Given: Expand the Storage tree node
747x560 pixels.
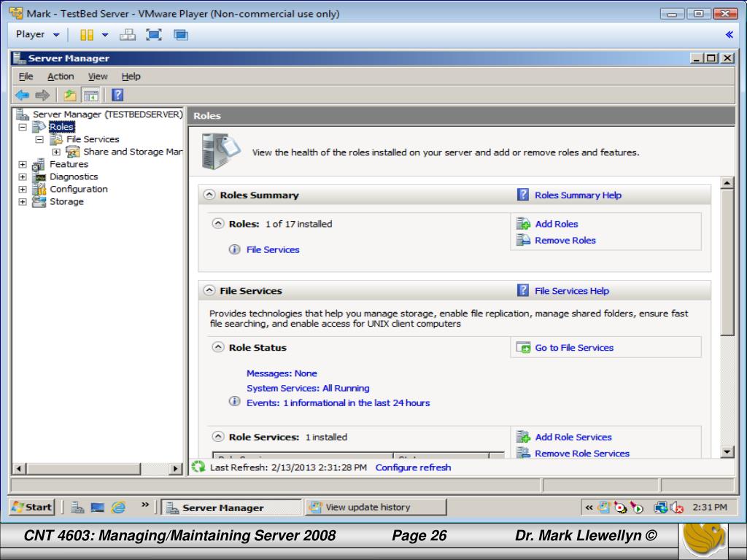Looking at the screenshot, I should tap(23, 201).
